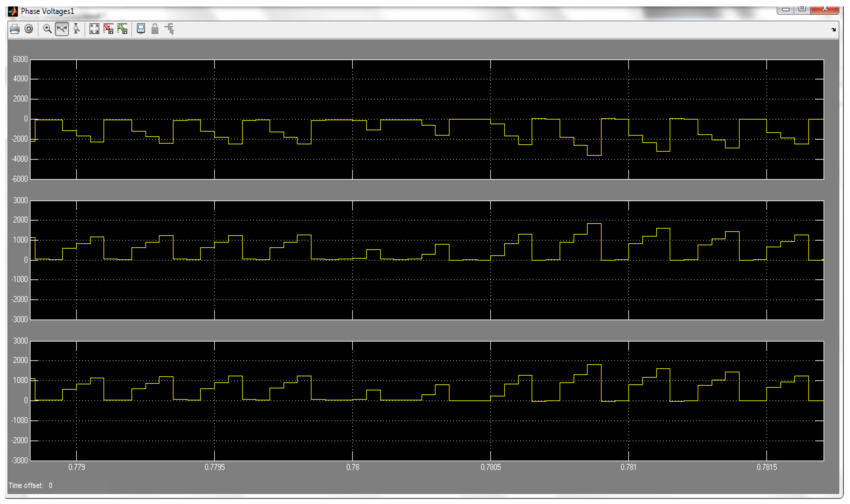
Task: Open the MATLAB window menu icon in the title bar
Action: coord(13,12)
